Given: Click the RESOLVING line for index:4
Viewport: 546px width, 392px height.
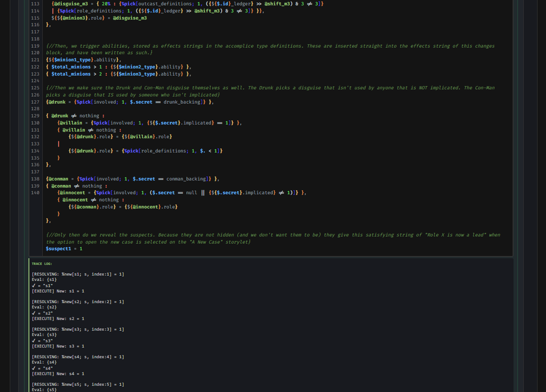Looking at the screenshot, I should click(x=78, y=356).
